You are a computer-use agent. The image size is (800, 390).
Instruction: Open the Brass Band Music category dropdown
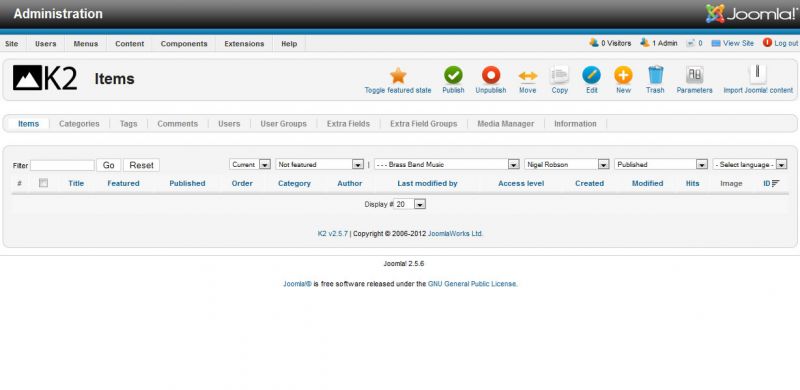tap(447, 164)
